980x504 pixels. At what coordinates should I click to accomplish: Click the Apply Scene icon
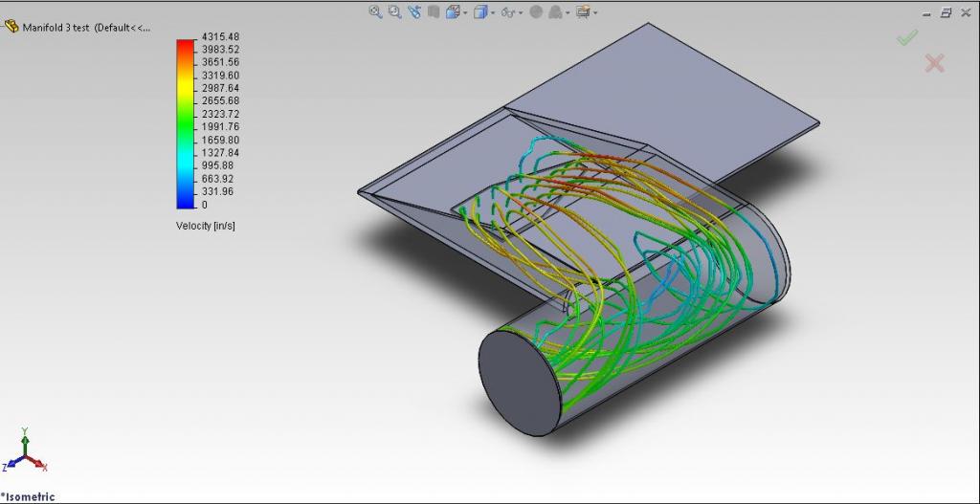[554, 11]
